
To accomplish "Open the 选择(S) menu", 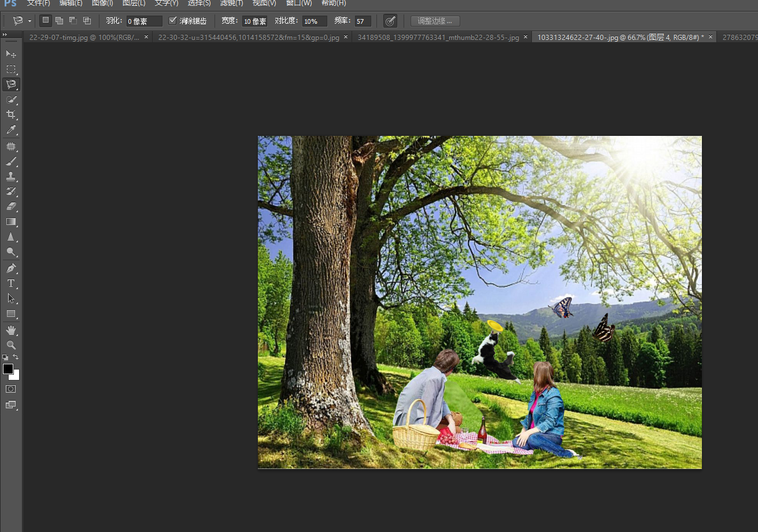I will pos(199,3).
